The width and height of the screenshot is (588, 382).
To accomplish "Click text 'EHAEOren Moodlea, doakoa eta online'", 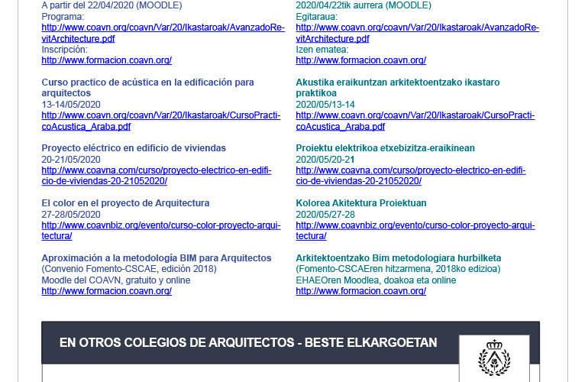I will 376,280.
